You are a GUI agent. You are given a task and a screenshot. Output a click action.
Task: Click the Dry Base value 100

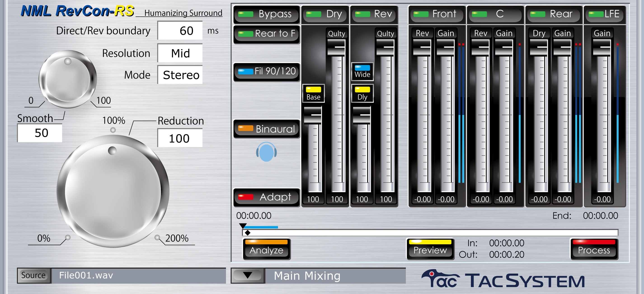pos(313,199)
